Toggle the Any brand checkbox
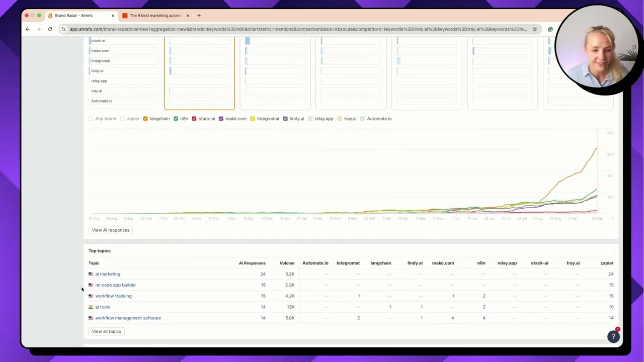 click(x=91, y=119)
